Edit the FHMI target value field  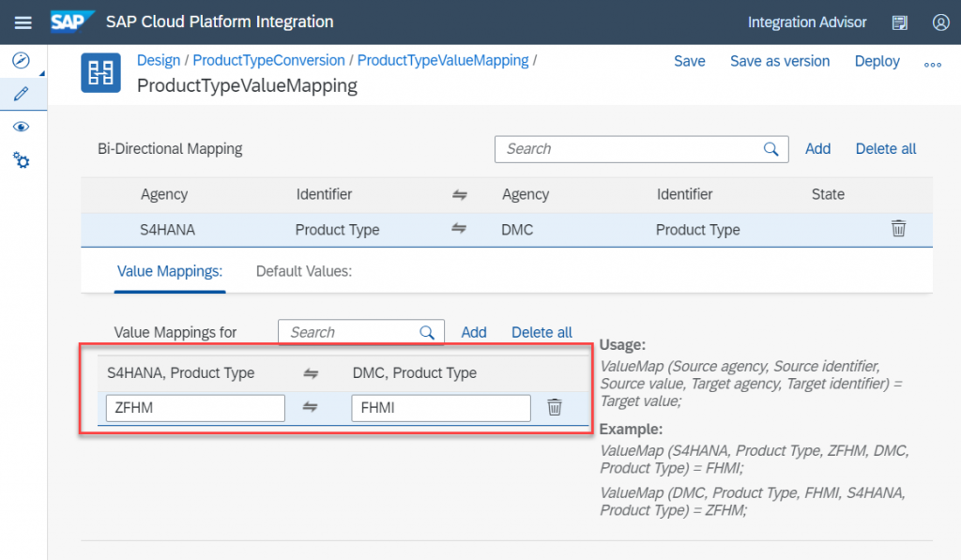(x=441, y=408)
